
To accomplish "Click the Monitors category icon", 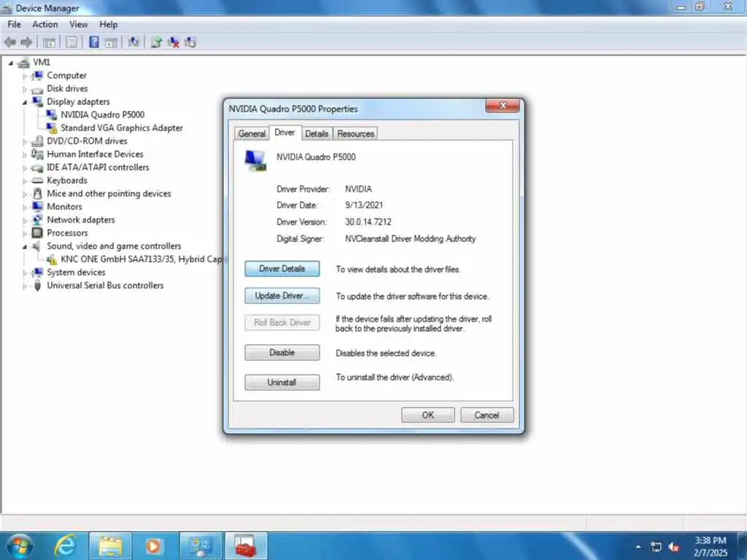I will tap(38, 206).
